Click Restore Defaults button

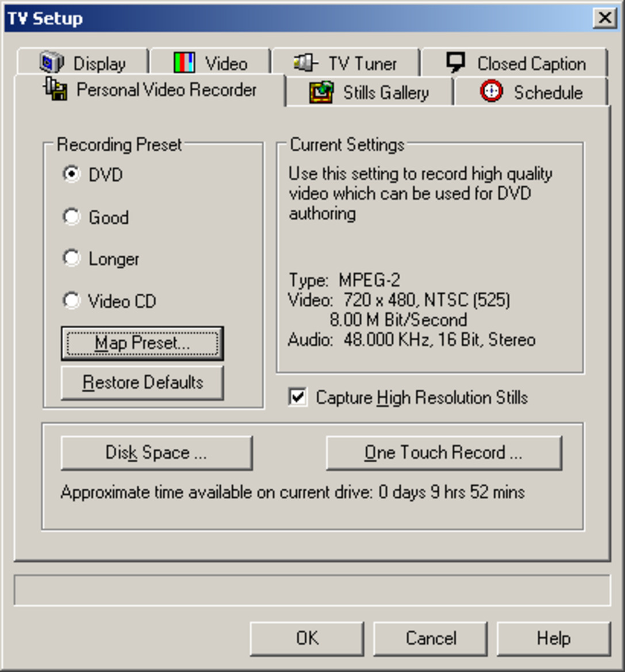coord(143,383)
